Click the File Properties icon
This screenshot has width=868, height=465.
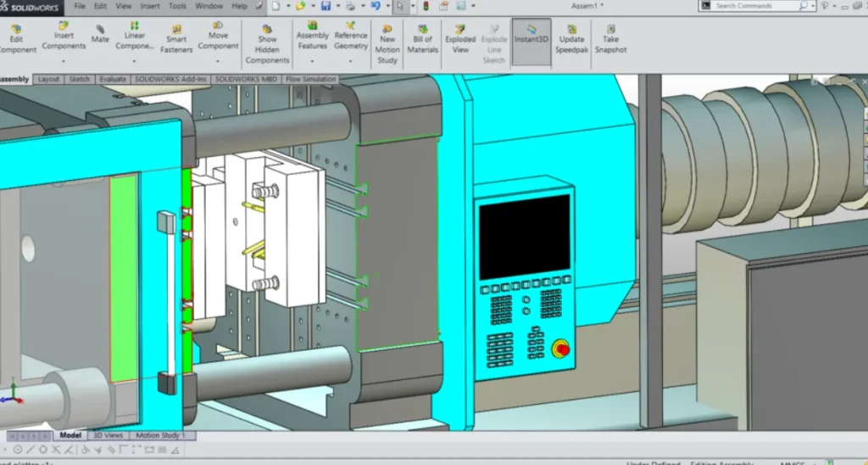point(443,6)
